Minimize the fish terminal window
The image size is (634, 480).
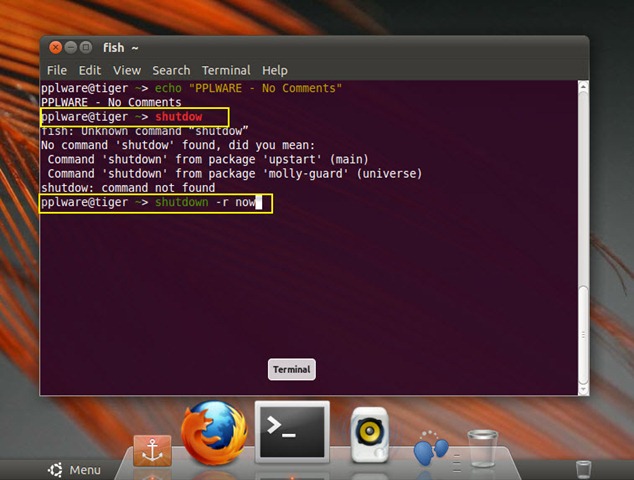pyautogui.click(x=71, y=48)
